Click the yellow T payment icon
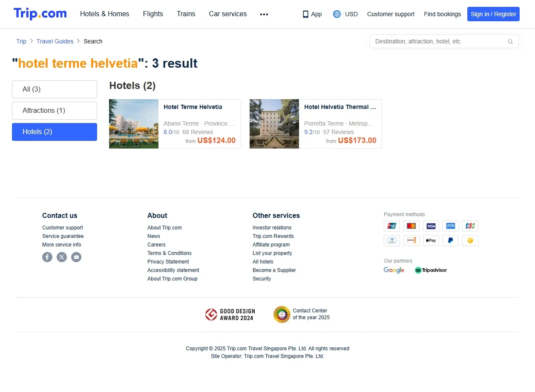This screenshot has width=535, height=392. pyautogui.click(x=470, y=240)
